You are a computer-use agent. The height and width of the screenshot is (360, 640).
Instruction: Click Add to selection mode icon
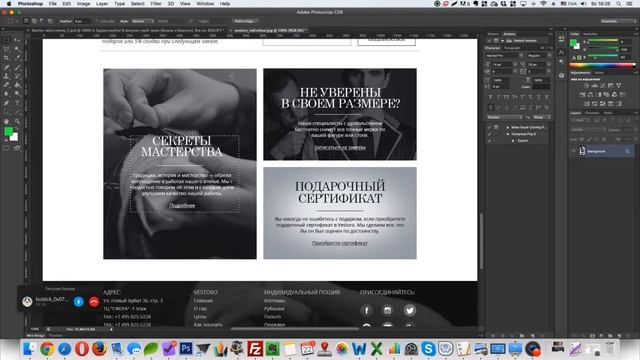pyautogui.click(x=34, y=21)
